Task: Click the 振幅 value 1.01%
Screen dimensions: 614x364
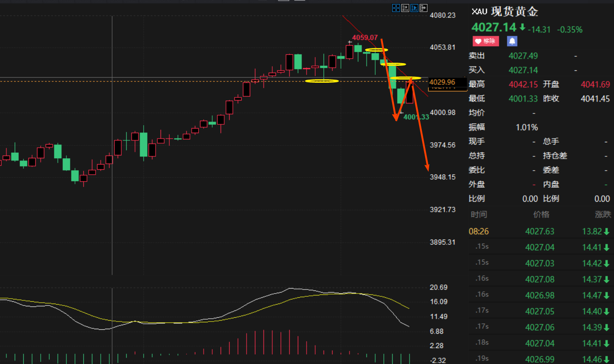Action: coord(527,127)
